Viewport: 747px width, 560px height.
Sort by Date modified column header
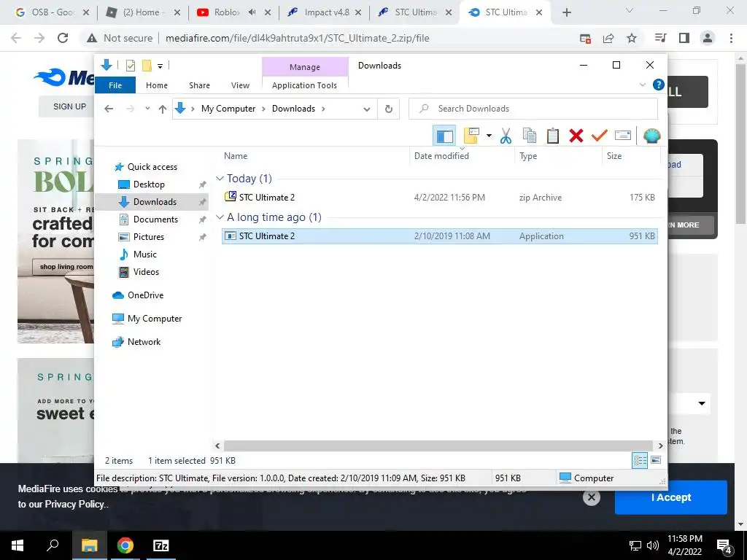(x=462, y=156)
